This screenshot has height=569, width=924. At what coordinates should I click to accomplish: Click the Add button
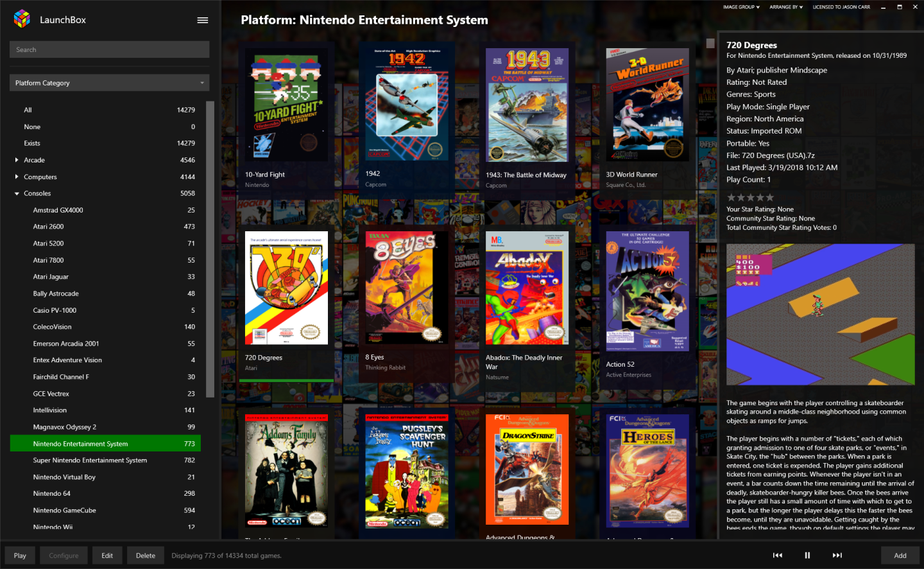[900, 556]
